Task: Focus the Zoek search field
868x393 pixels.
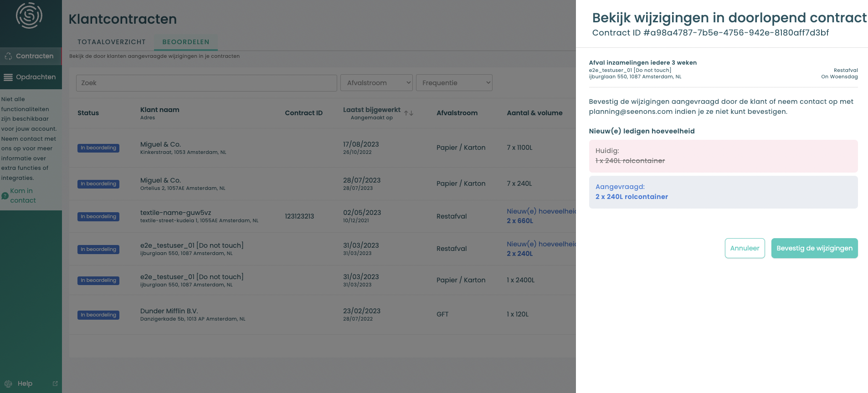Action: [206, 83]
